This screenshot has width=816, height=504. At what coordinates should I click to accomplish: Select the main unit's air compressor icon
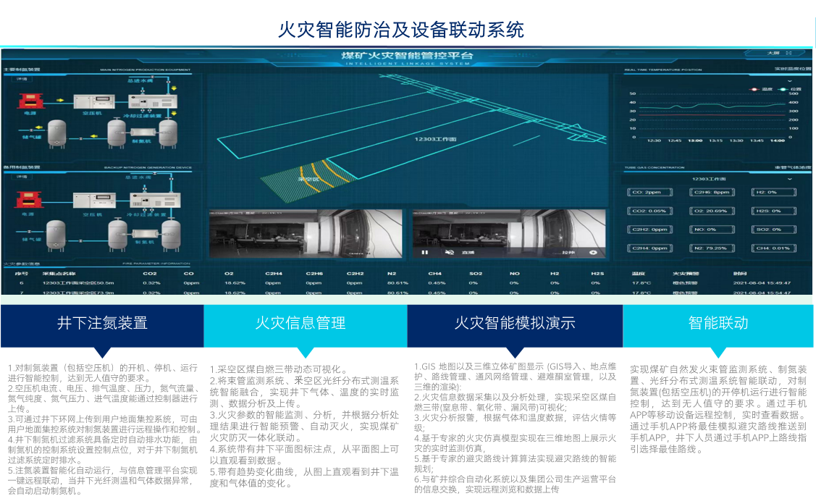click(93, 101)
